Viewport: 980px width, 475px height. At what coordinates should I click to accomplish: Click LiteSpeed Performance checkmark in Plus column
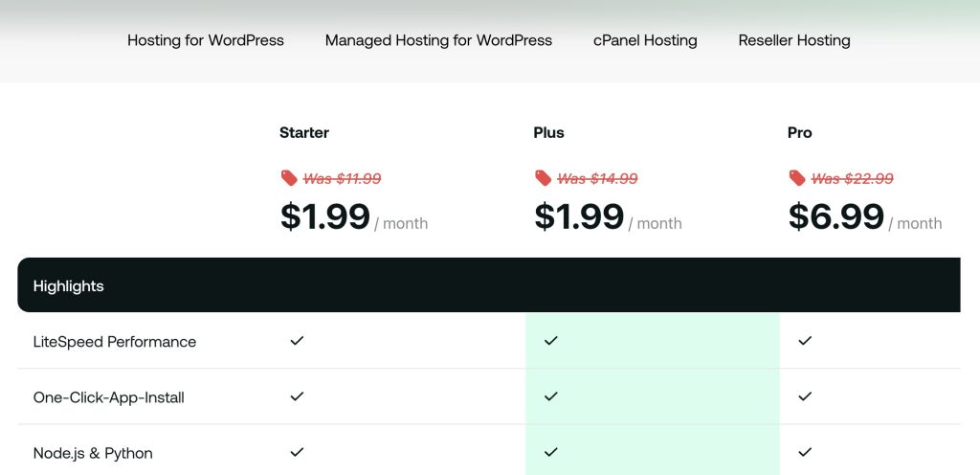click(550, 341)
